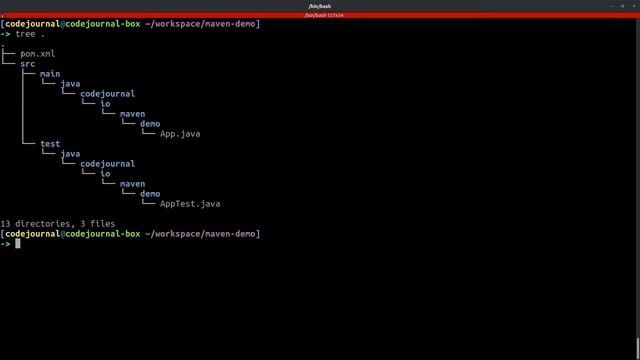The image size is (640, 360).
Task: Click the demo folder containing AppTest.java
Action: [x=150, y=194]
